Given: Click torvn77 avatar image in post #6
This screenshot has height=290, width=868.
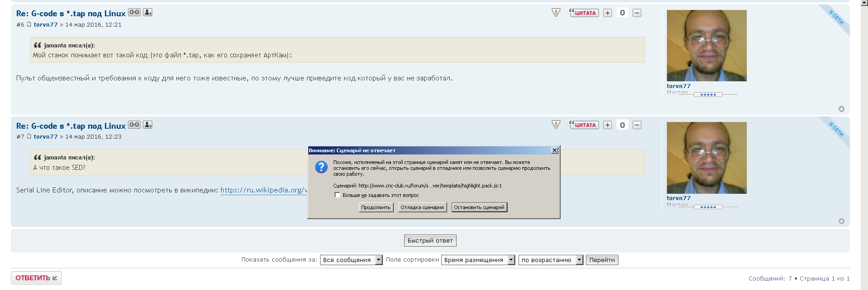Looking at the screenshot, I should point(707,46).
